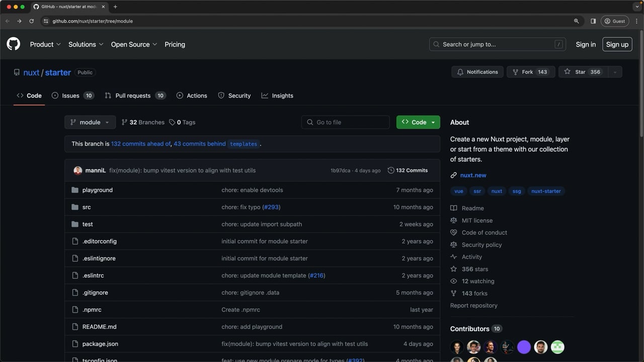Click the playground folder icon
The width and height of the screenshot is (644, 362).
coord(75,190)
